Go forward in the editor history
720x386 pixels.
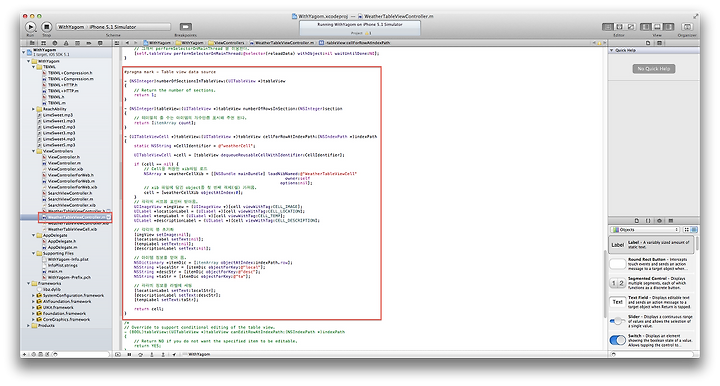[136, 43]
